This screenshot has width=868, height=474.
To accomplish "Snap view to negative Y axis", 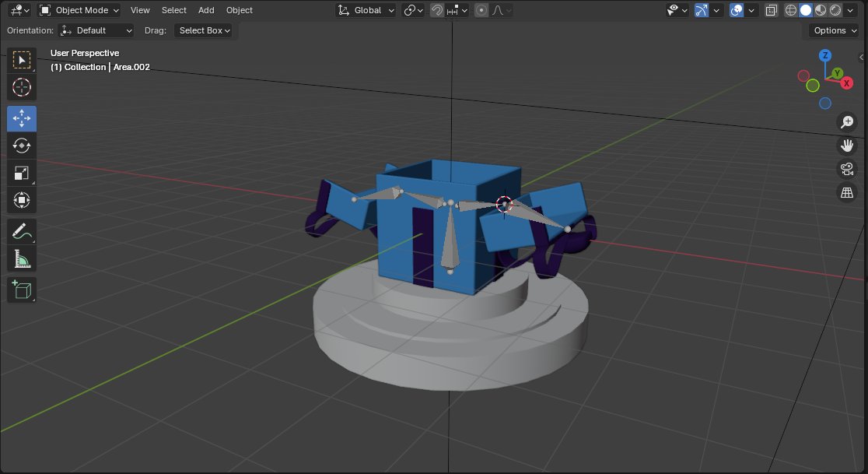I will coord(813,86).
